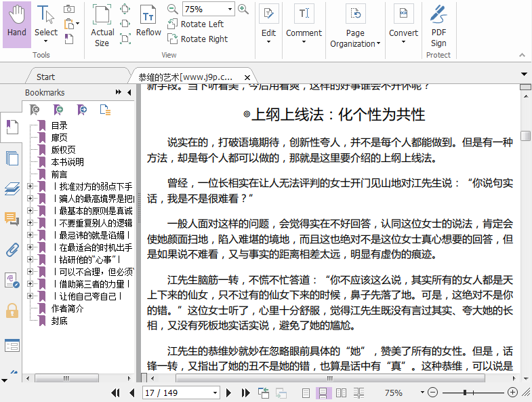Enable single page view mode

point(306,393)
